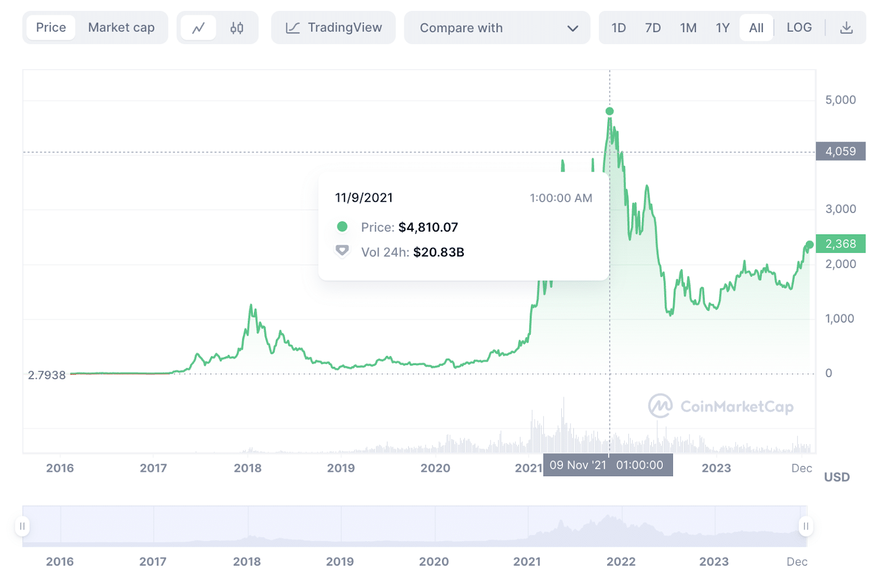Viewport: 872px width, 588px height.
Task: Switch to candlestick chart icon
Action: [237, 28]
